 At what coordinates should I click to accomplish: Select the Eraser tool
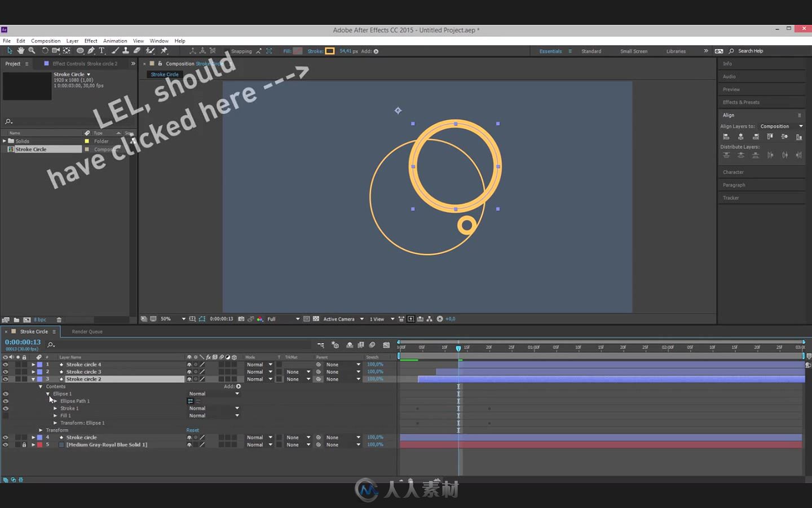[x=137, y=51]
